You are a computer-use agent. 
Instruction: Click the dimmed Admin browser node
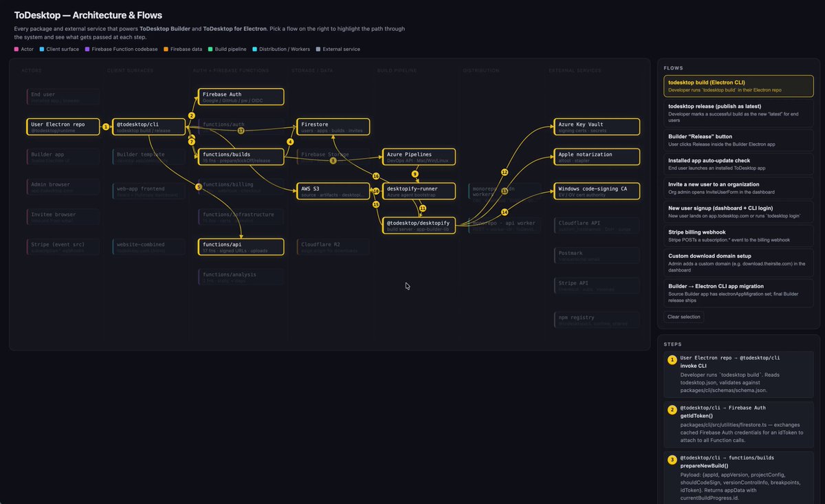pos(63,187)
